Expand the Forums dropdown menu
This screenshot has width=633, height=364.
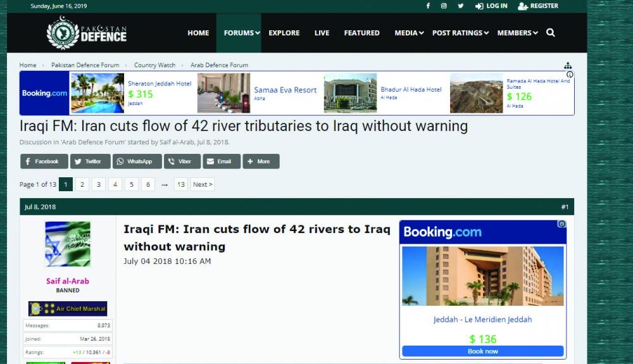click(242, 33)
